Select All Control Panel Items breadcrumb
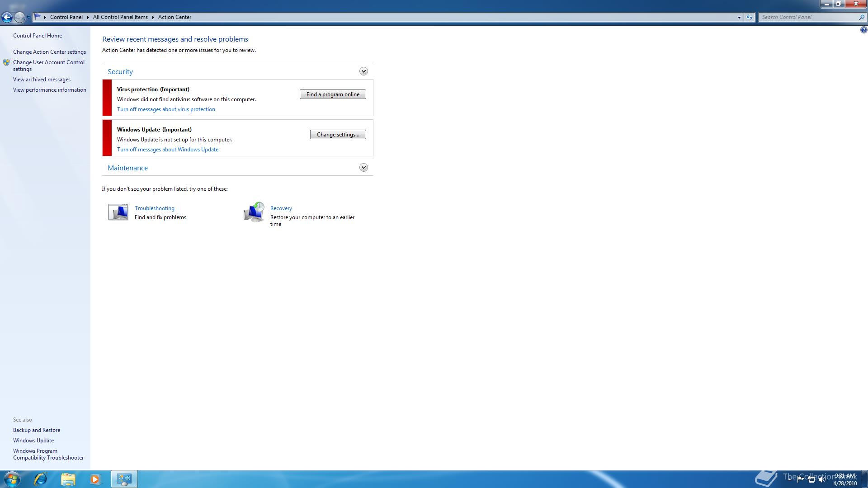 (x=120, y=17)
